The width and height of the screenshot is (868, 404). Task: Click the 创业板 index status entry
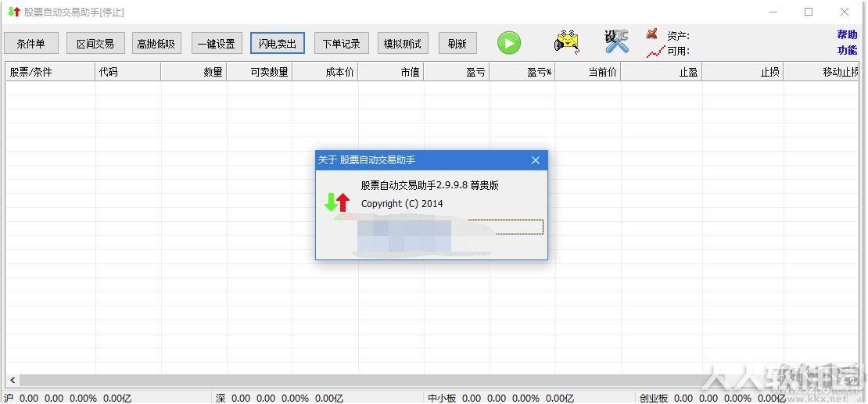click(713, 398)
